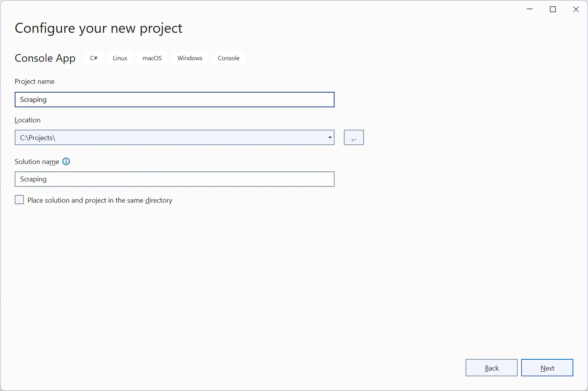Click the Back button
588x391 pixels.
pyautogui.click(x=491, y=367)
